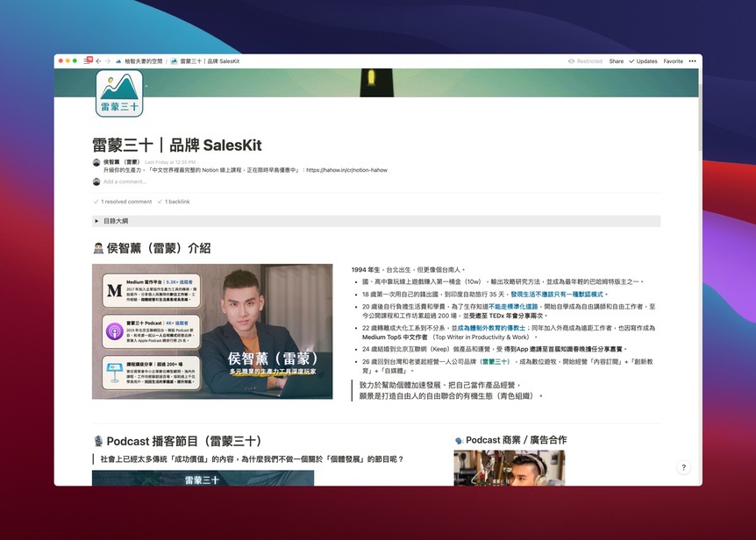
Task: Add the page to Favorite
Action: (x=673, y=61)
